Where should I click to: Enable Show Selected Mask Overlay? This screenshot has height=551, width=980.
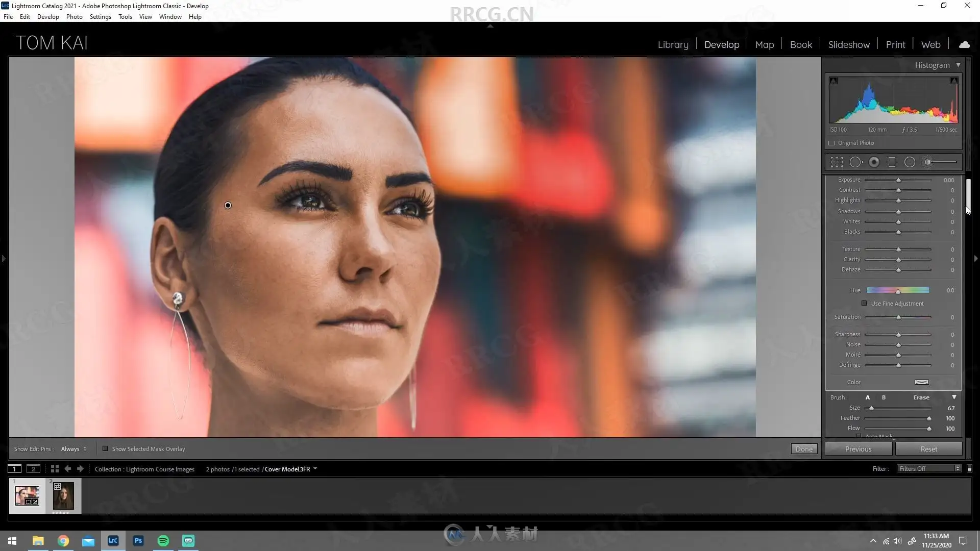[x=105, y=449]
